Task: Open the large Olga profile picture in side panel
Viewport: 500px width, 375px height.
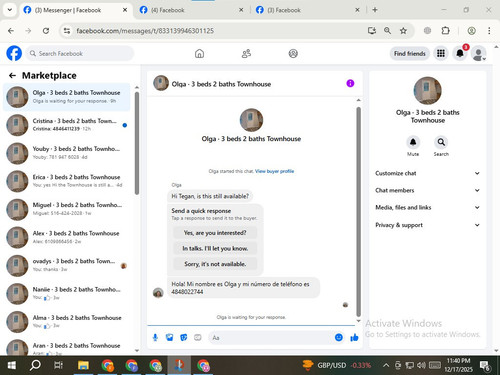Action: (x=427, y=91)
